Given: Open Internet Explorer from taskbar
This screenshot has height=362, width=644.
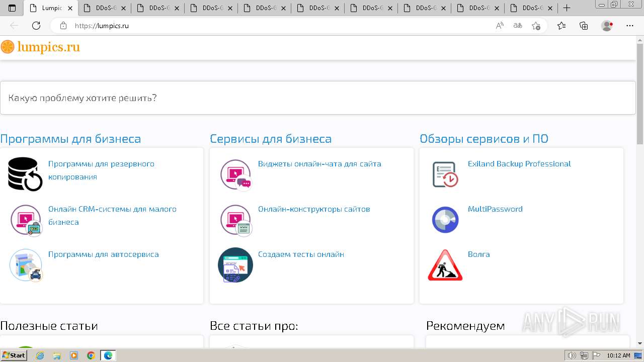Looking at the screenshot, I should point(40,355).
